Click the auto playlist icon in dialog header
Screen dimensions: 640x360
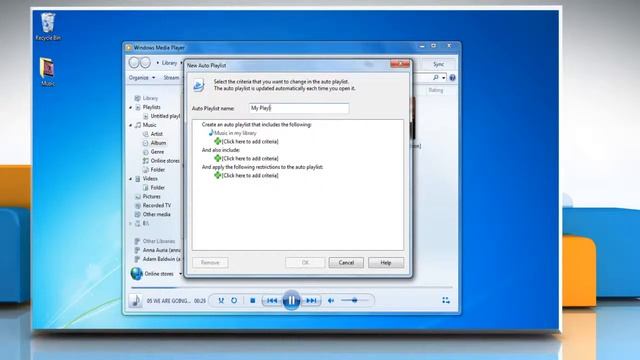coord(198,85)
